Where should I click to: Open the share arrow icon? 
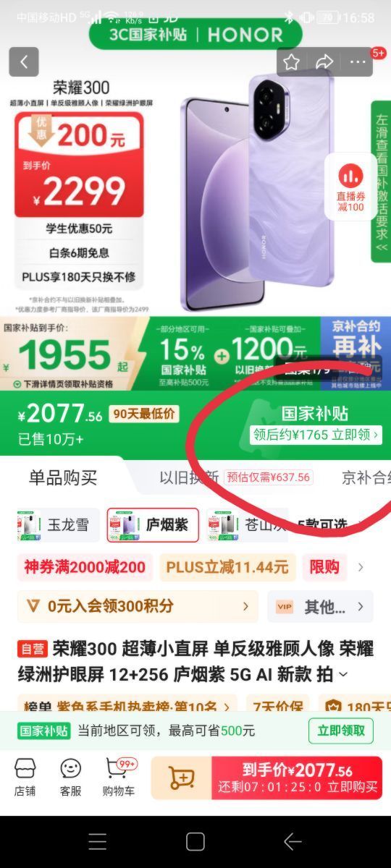point(324,62)
